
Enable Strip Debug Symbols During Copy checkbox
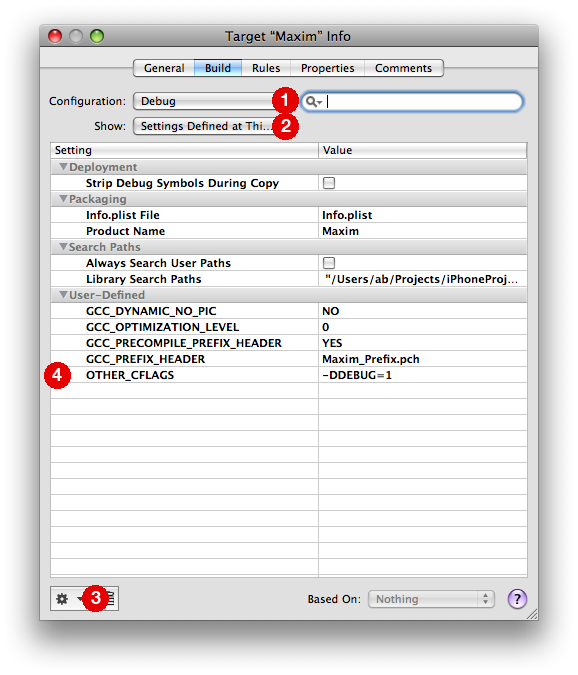pos(329,183)
